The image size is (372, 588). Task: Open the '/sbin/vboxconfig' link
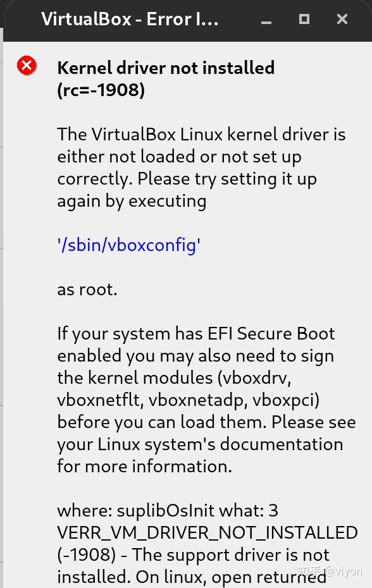(128, 245)
